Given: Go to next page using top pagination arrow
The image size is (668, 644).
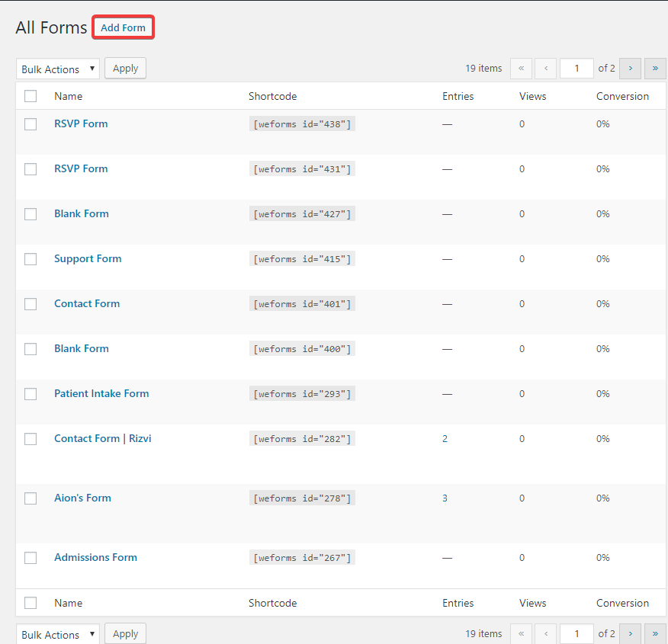Looking at the screenshot, I should point(630,69).
